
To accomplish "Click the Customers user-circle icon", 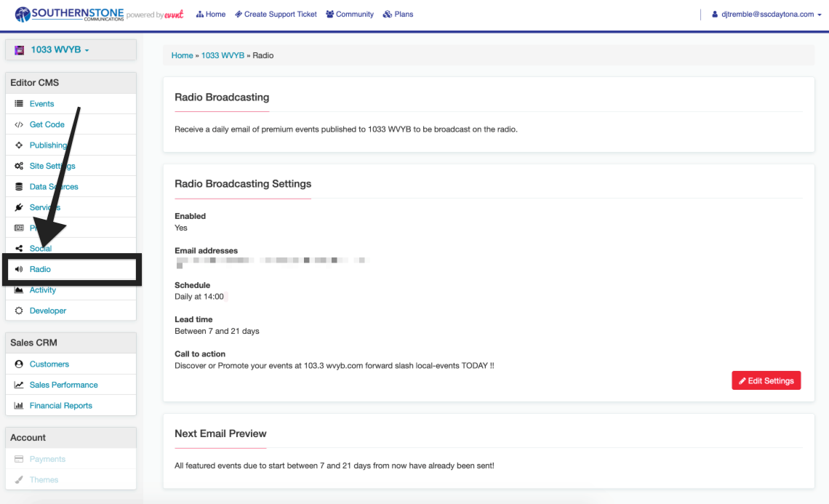I will [19, 364].
